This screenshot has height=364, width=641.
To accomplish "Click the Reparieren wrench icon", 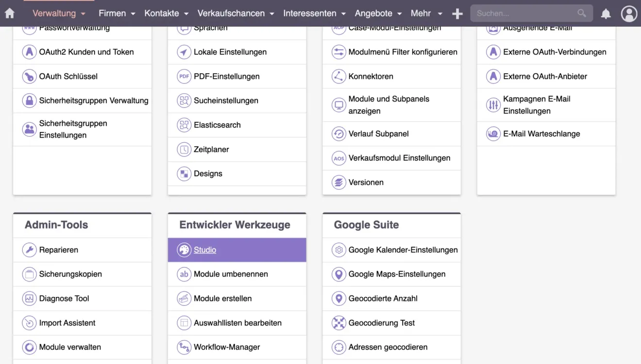I will [x=30, y=250].
